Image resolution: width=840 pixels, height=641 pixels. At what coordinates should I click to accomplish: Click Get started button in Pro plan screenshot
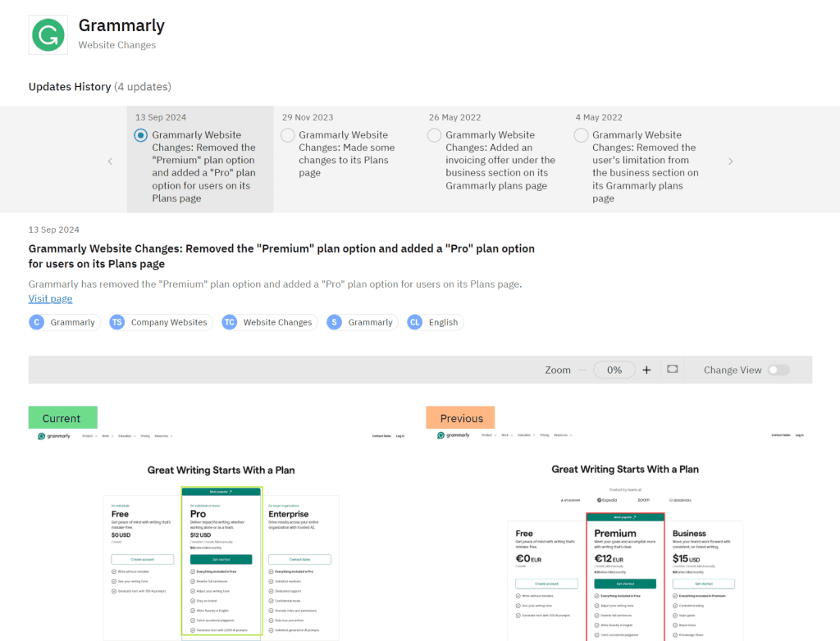221,560
